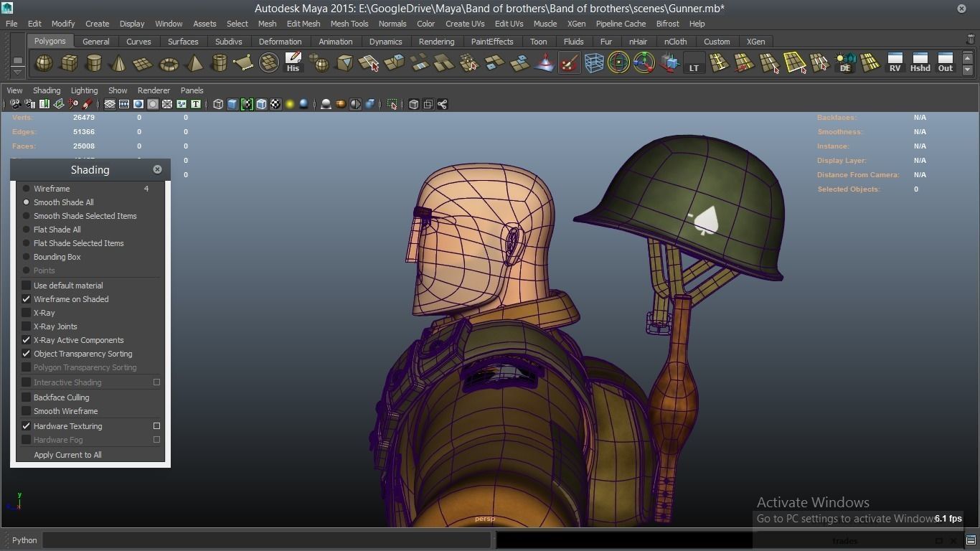Viewport: 980px width, 551px height.
Task: Click the smooth shade blue cube icon
Action: [232, 105]
